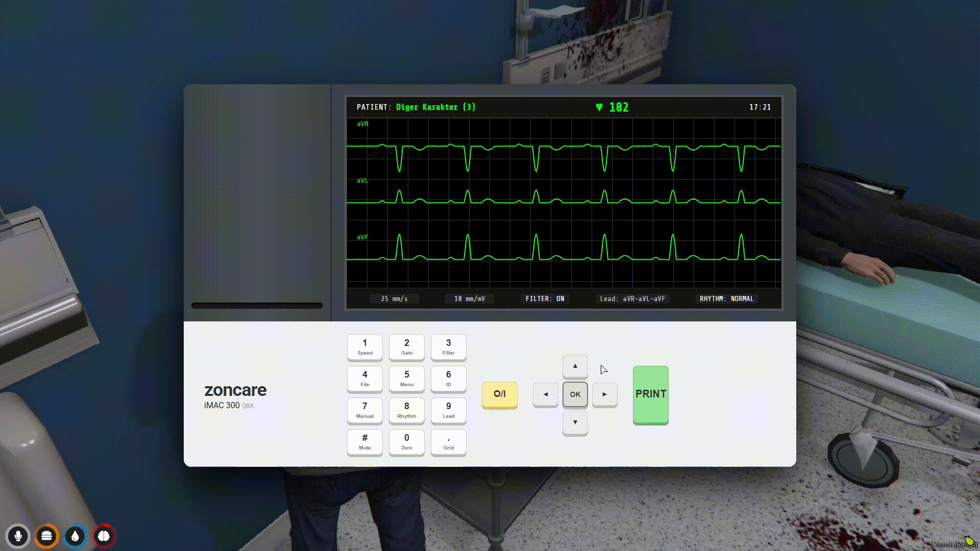Open the hunger (burger) status icon
Screen dimensions: 980x551
point(46,536)
